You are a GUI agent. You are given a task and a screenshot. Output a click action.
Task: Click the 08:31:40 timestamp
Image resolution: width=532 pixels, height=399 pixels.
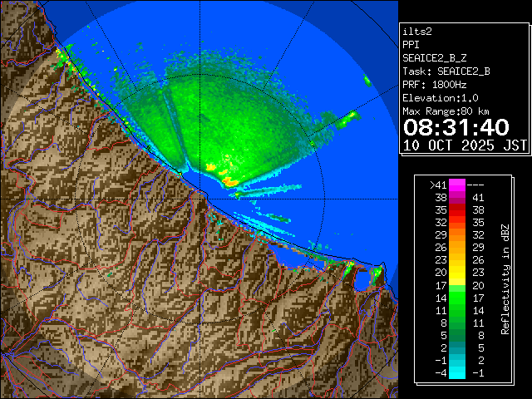coord(456,127)
